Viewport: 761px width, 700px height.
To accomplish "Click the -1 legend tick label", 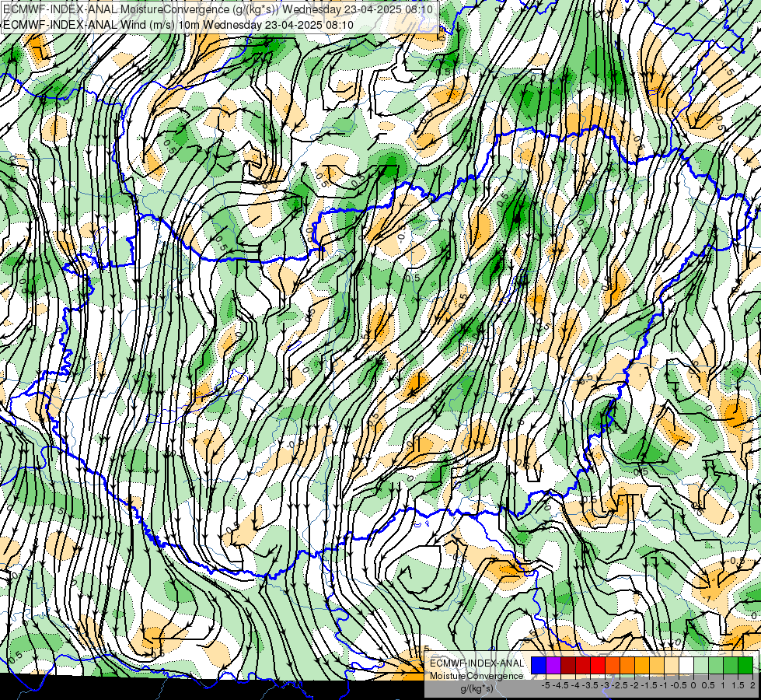I will [664, 685].
